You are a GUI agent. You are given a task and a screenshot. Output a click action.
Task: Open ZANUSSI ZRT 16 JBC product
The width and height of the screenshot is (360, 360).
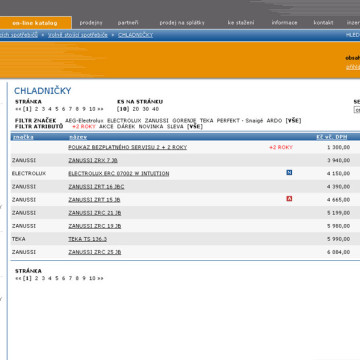(x=96, y=187)
